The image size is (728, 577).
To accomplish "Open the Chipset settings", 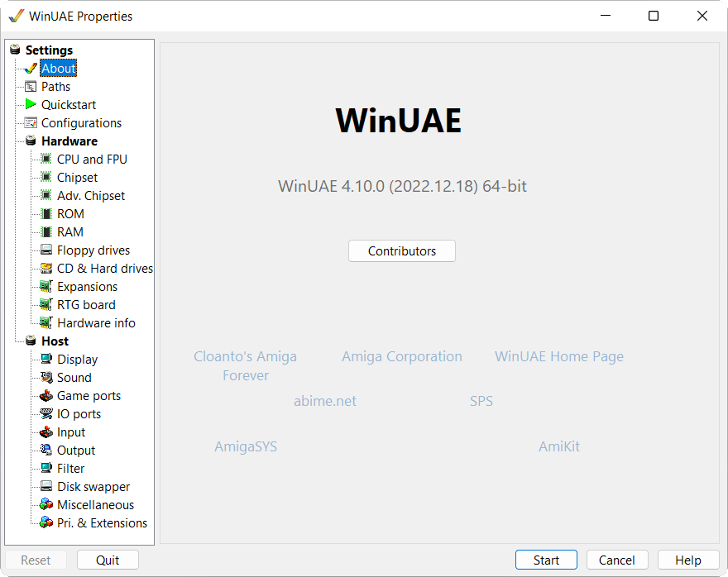I will click(x=77, y=178).
